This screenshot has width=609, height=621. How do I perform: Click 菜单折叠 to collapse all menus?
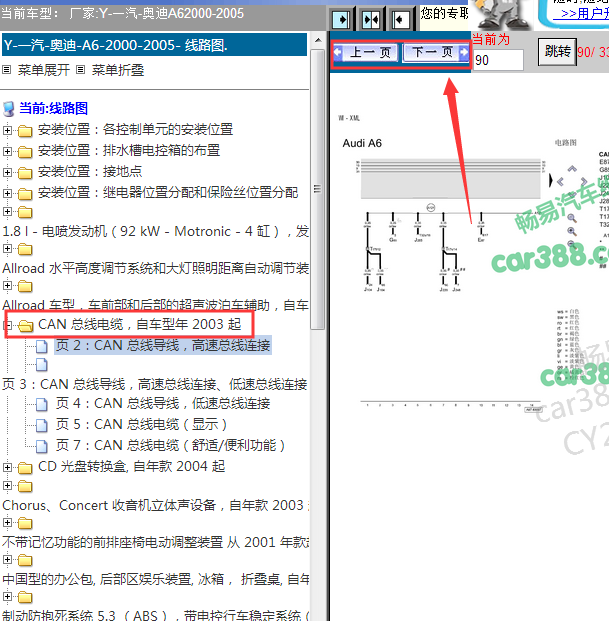point(118,70)
